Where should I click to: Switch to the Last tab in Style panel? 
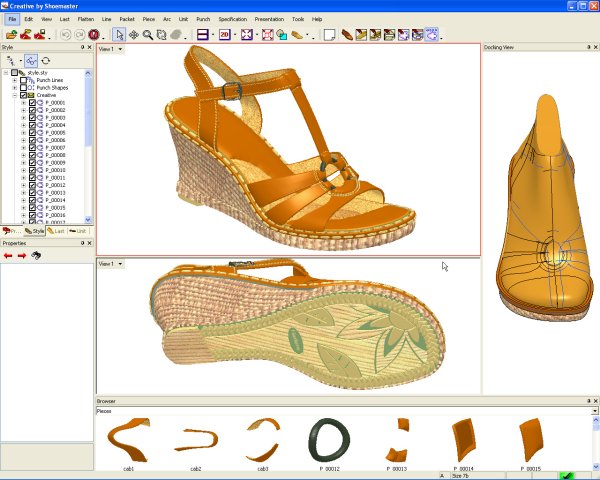tap(56, 231)
